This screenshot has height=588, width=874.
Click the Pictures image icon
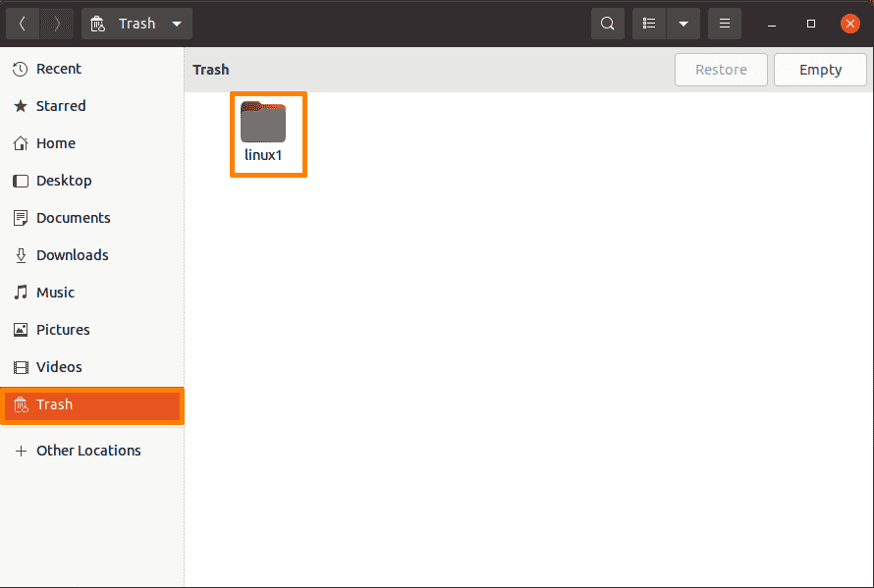[21, 330]
